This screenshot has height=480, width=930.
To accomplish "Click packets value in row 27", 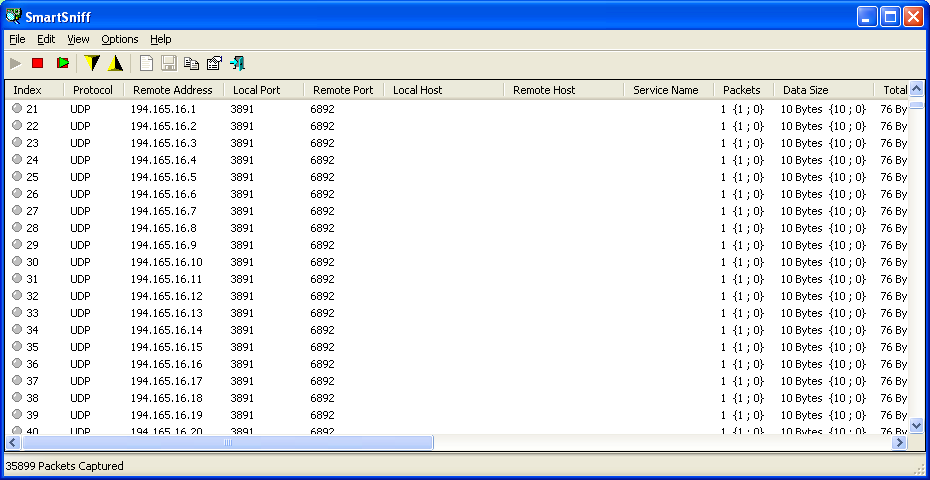I will pyautogui.click(x=742, y=211).
